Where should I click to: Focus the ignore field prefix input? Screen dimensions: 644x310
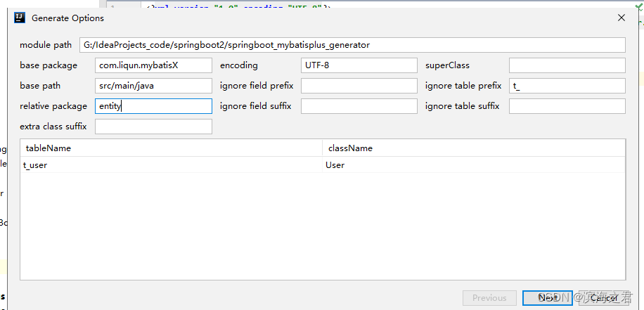coord(359,86)
